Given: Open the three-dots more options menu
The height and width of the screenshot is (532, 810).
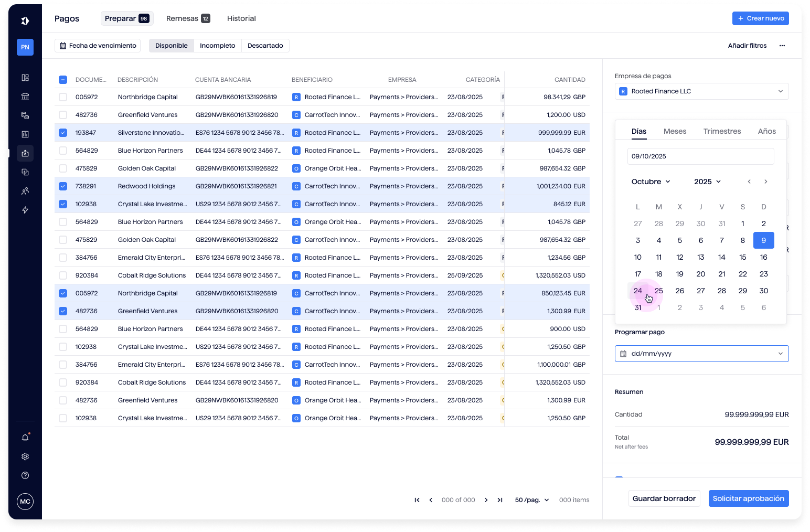Looking at the screenshot, I should [782, 46].
